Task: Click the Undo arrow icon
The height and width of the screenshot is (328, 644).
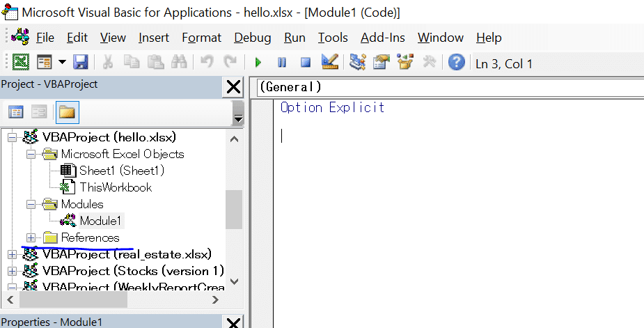Action: (207, 63)
